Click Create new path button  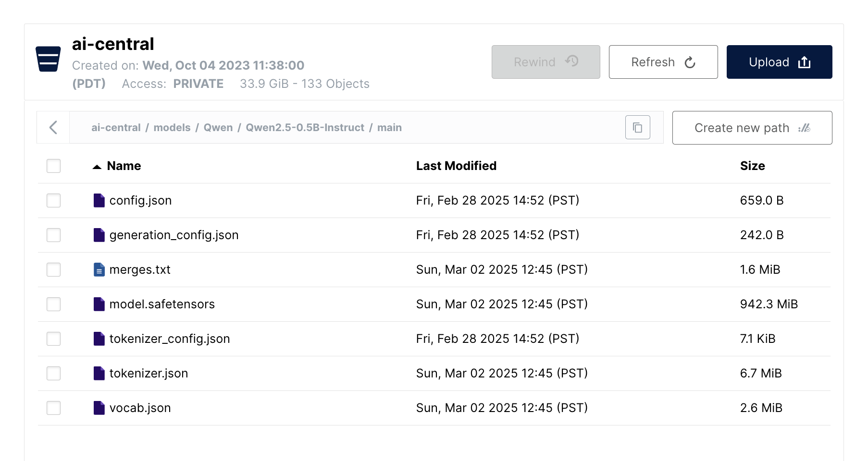point(752,128)
